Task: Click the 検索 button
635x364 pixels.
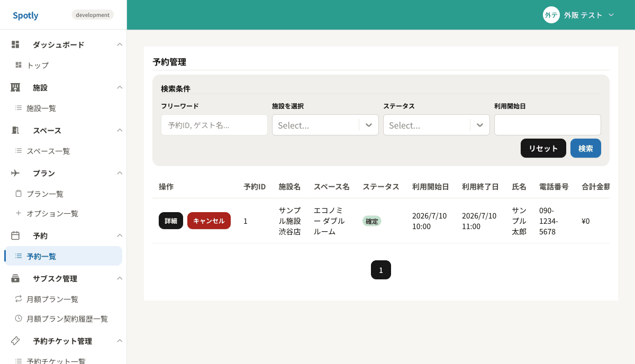Action: [x=586, y=148]
